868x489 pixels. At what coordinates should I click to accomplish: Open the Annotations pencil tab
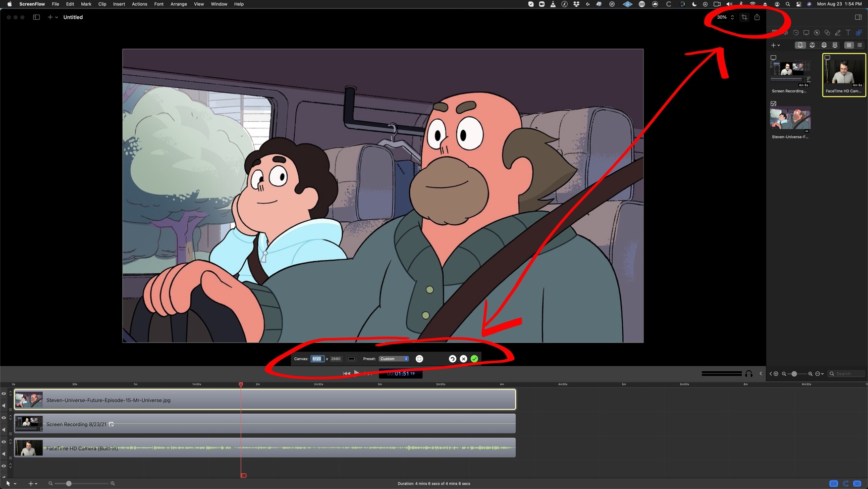pyautogui.click(x=838, y=33)
